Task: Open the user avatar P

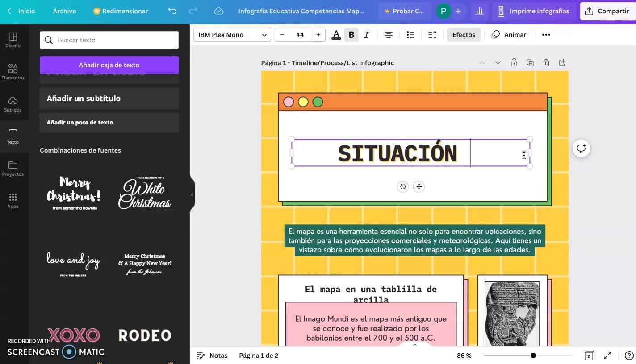Action: tap(443, 11)
